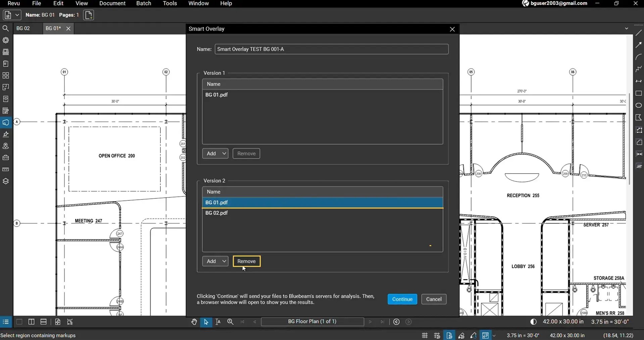Image resolution: width=644 pixels, height=340 pixels.
Task: Select the Ellipse tool
Action: [639, 105]
